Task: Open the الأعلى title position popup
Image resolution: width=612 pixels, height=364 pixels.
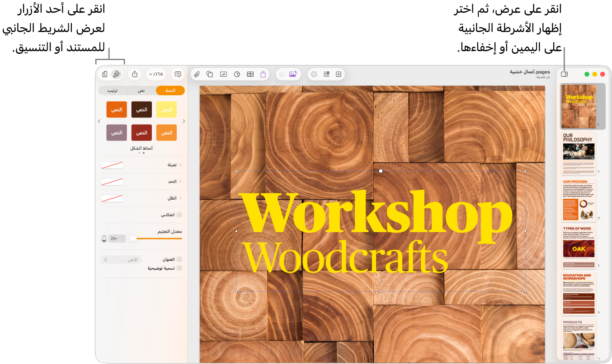Action: pos(121,260)
